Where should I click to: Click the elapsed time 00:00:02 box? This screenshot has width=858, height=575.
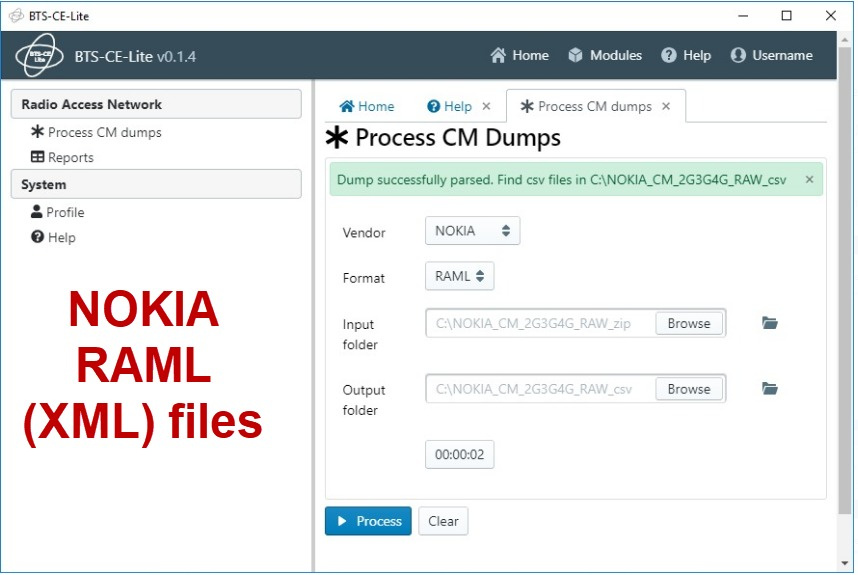click(x=459, y=454)
